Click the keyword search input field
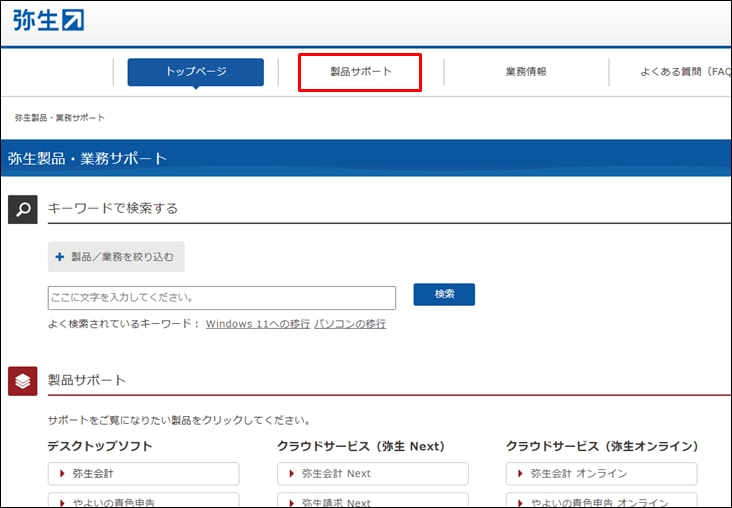This screenshot has height=508, width=732. tap(221, 297)
